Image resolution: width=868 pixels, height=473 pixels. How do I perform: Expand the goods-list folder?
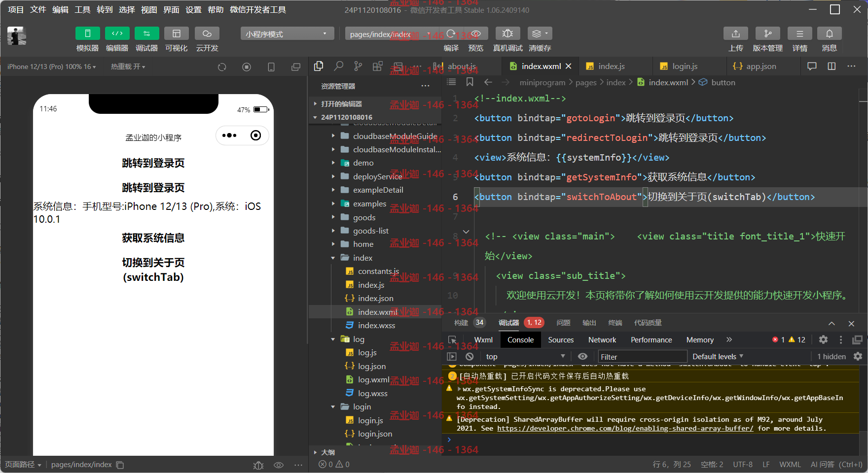pos(371,231)
